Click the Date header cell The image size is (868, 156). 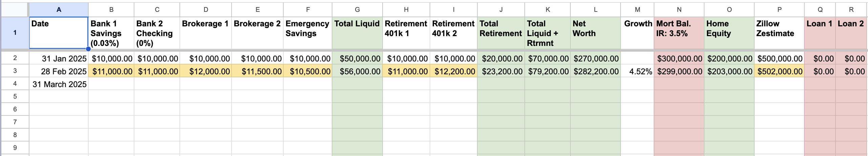[59, 33]
